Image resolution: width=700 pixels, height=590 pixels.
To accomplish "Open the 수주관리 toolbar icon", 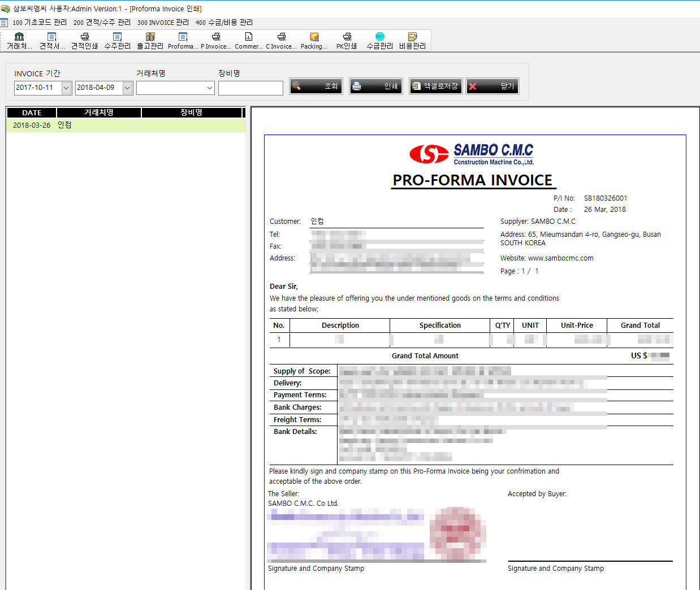I will (118, 41).
